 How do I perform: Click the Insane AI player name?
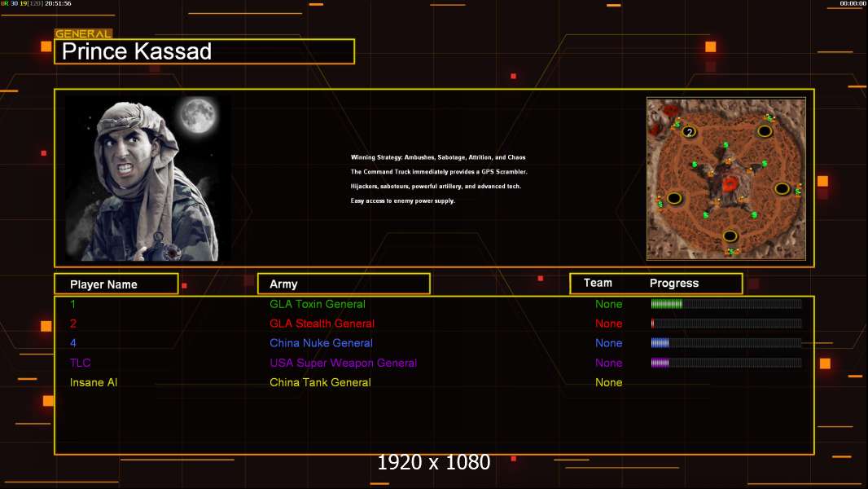click(94, 382)
